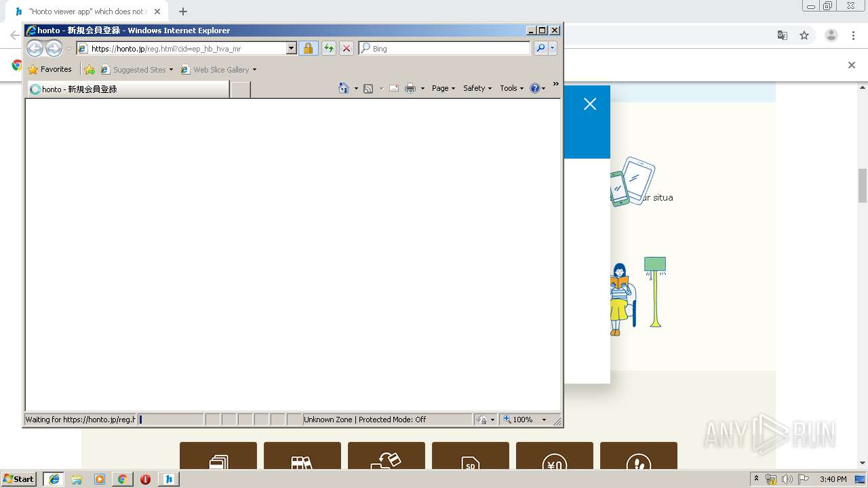
Task: Close the blue popup using the X
Action: (x=590, y=104)
